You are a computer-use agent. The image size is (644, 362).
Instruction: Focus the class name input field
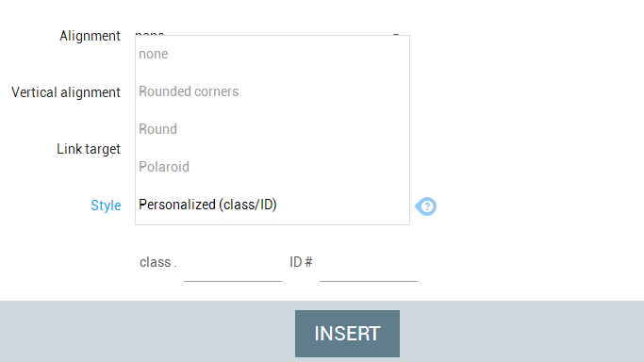coord(233,263)
